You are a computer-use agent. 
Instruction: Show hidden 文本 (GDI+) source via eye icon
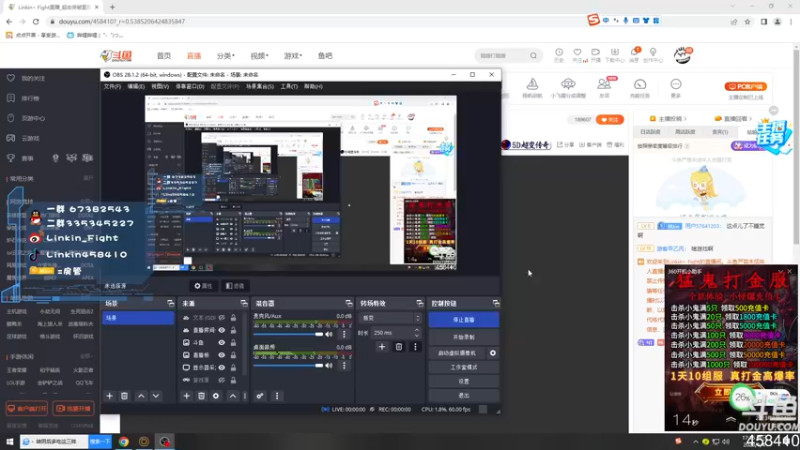[x=221, y=318]
